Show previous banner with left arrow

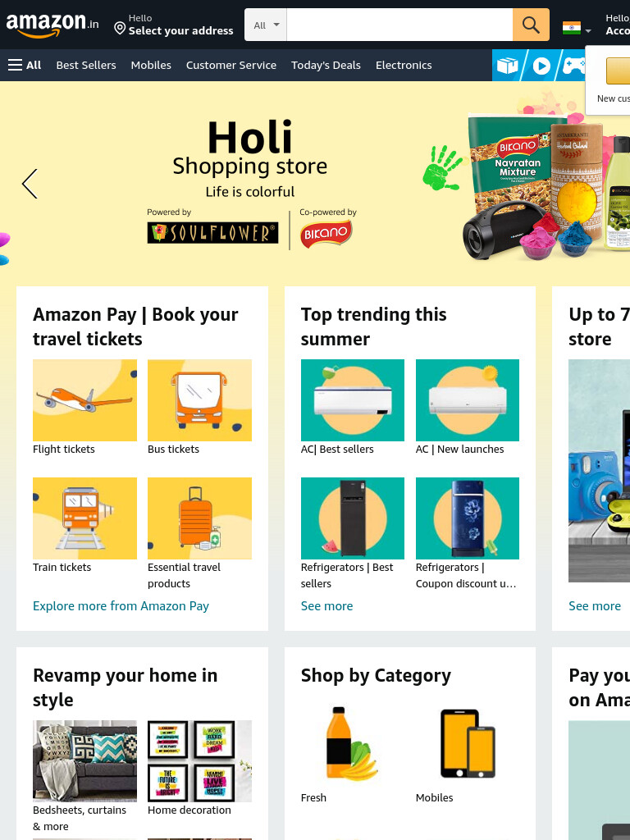click(30, 184)
